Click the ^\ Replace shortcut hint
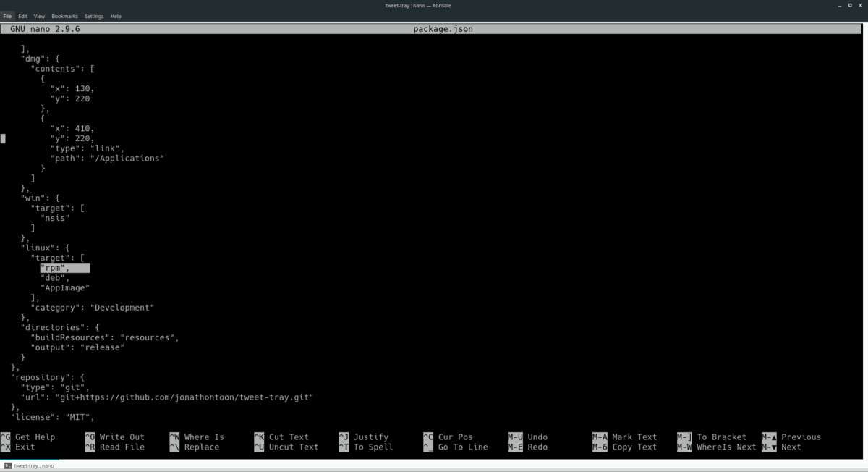The height and width of the screenshot is (472, 868). point(195,447)
